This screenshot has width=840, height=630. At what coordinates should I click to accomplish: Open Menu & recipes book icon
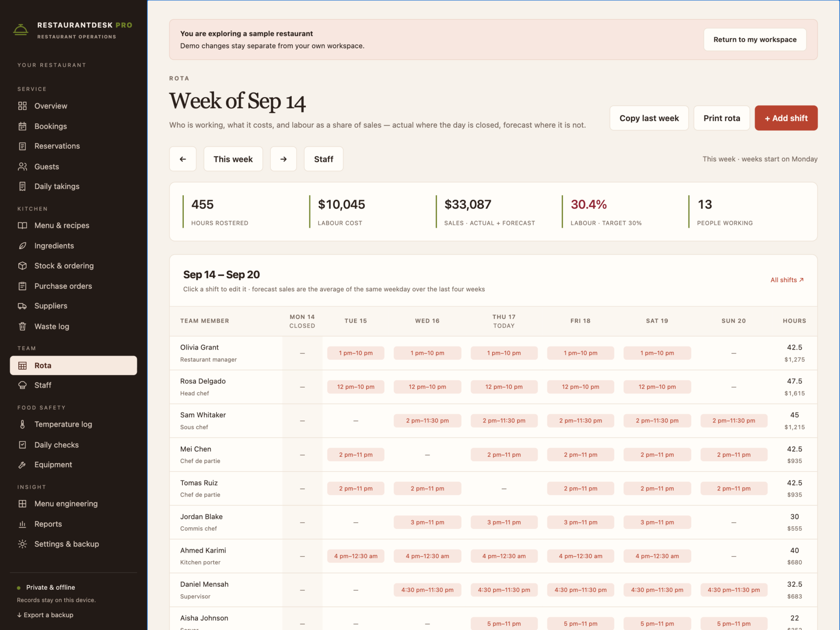coord(22,225)
